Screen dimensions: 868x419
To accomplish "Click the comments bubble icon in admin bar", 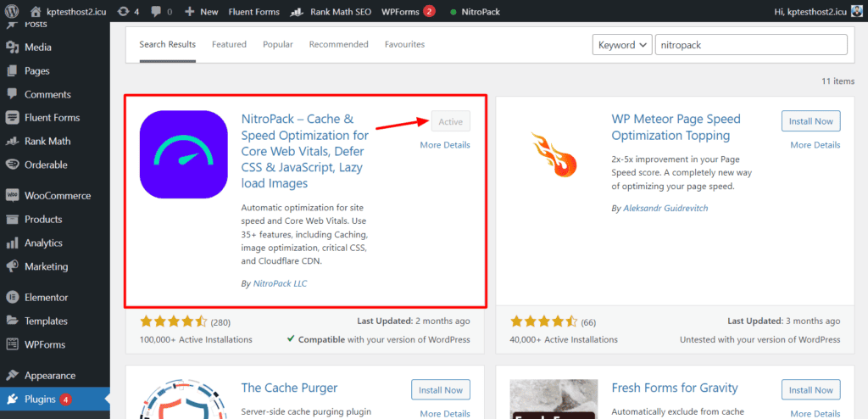I will point(158,12).
